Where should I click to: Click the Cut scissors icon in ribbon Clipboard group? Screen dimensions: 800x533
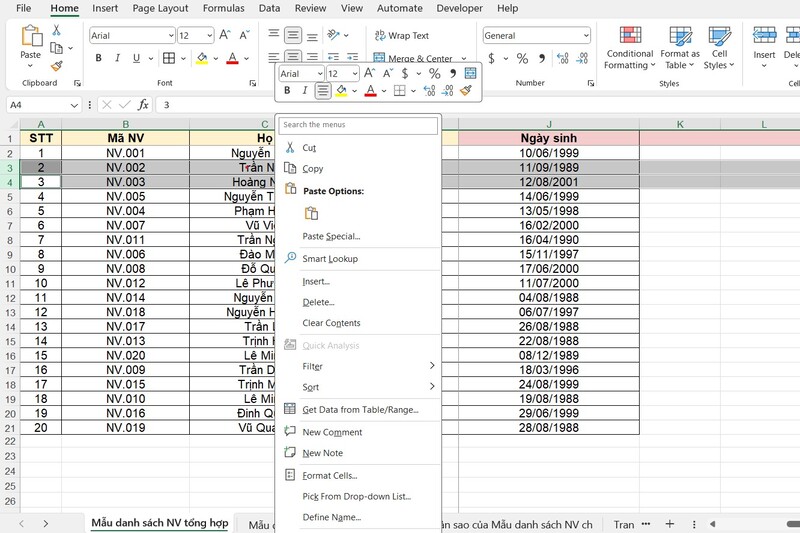coord(56,29)
